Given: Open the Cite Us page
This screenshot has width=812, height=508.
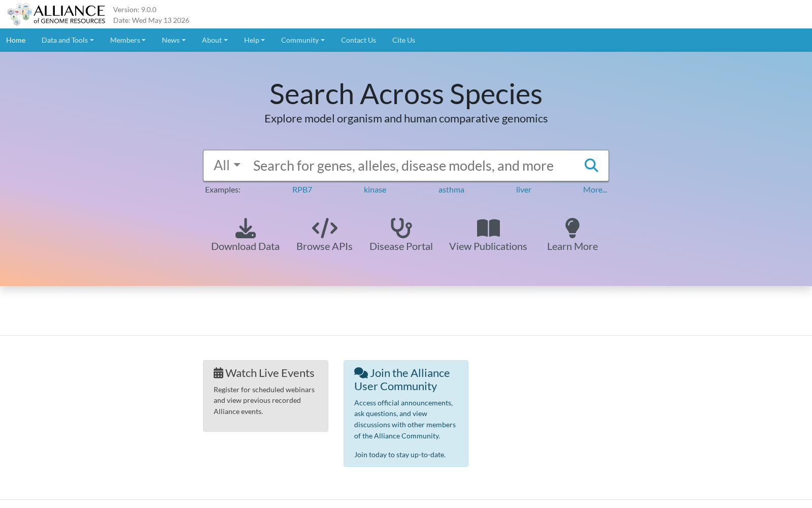Looking at the screenshot, I should click(403, 40).
